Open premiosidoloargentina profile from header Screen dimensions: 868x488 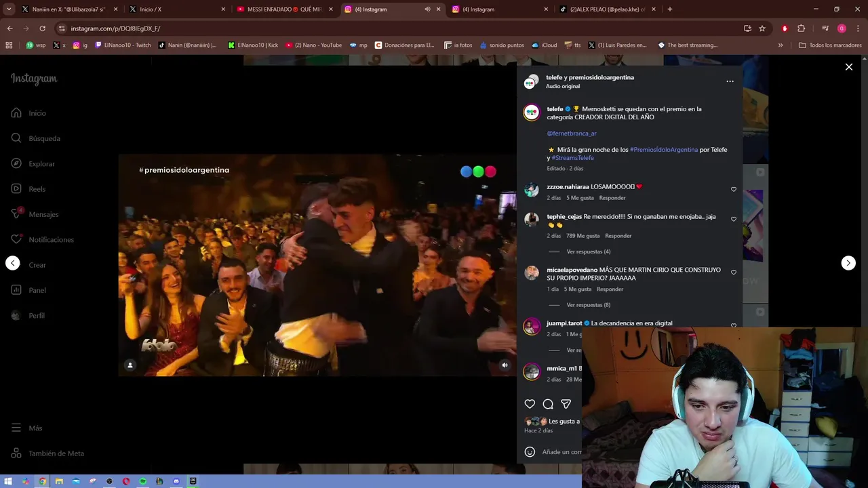601,77
